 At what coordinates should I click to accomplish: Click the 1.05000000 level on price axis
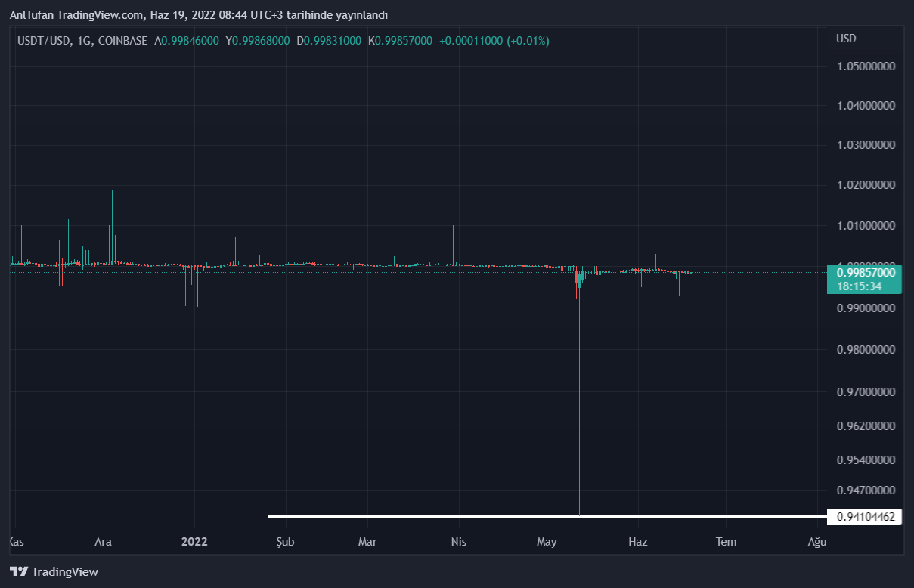[866, 67]
